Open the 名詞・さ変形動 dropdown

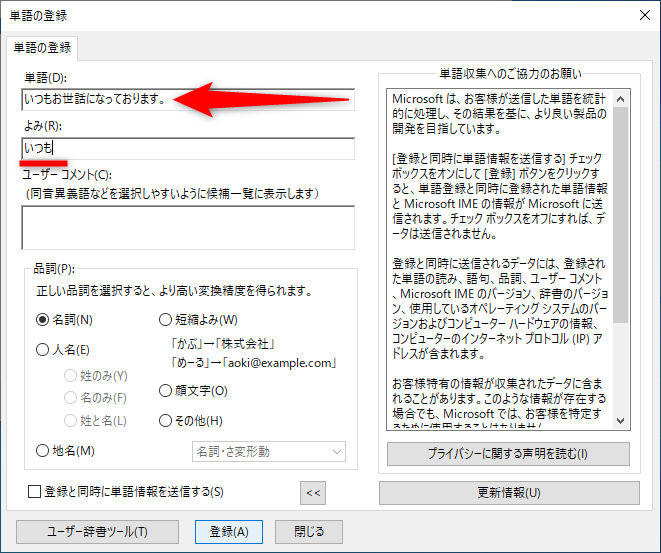tap(269, 452)
